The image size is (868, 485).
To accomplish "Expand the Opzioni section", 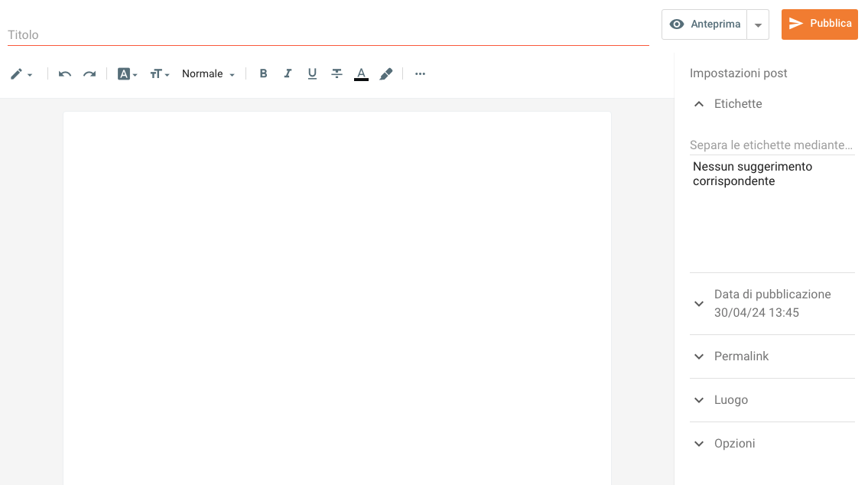I will click(772, 444).
